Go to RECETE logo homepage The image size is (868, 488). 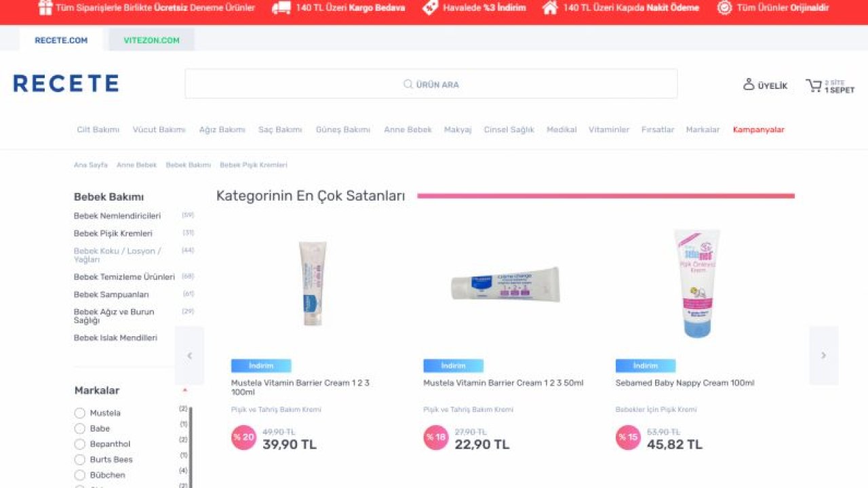tap(66, 83)
